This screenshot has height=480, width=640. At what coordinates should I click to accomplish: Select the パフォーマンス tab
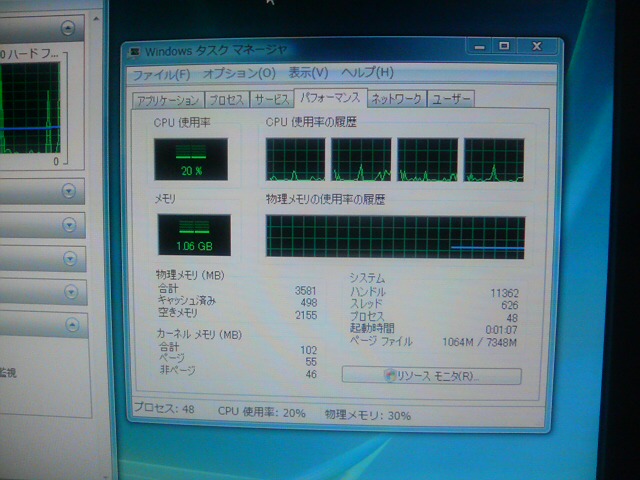(330, 98)
